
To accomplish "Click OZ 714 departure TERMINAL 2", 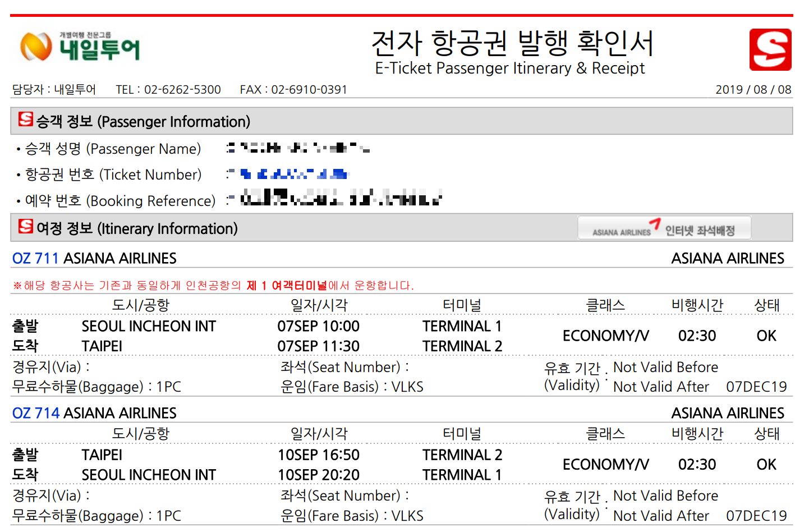I will point(462,455).
